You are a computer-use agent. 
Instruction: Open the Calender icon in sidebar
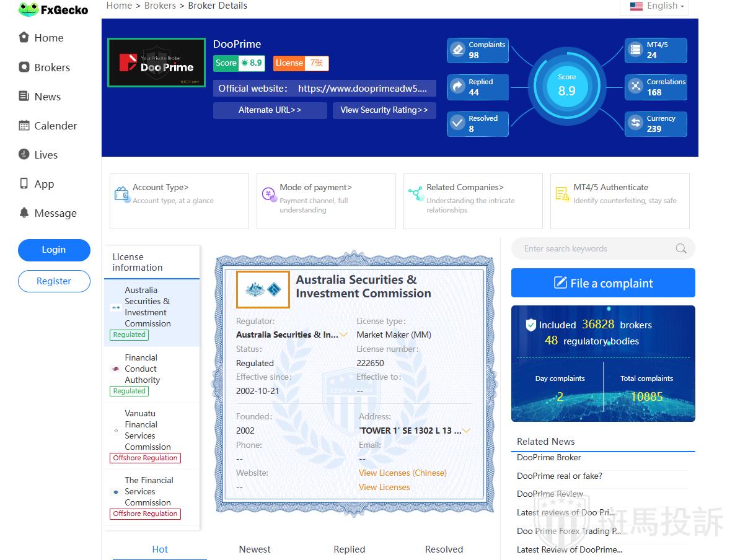point(24,126)
